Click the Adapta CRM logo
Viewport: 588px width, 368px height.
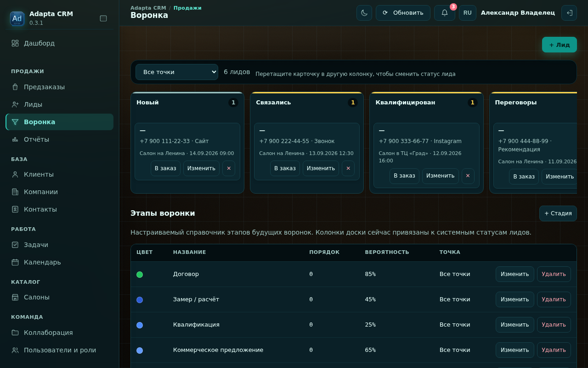point(17,18)
